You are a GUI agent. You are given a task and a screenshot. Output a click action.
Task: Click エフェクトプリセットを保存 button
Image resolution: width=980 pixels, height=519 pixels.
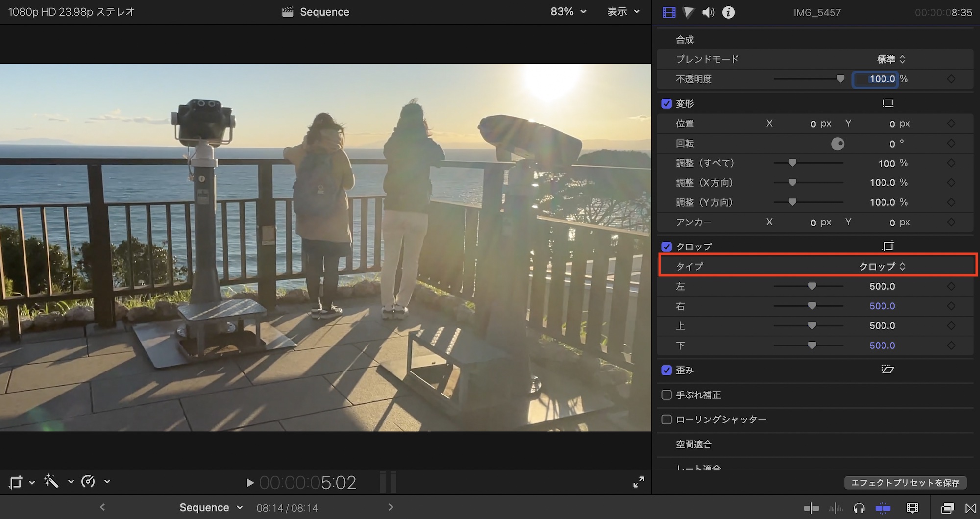[x=905, y=483]
